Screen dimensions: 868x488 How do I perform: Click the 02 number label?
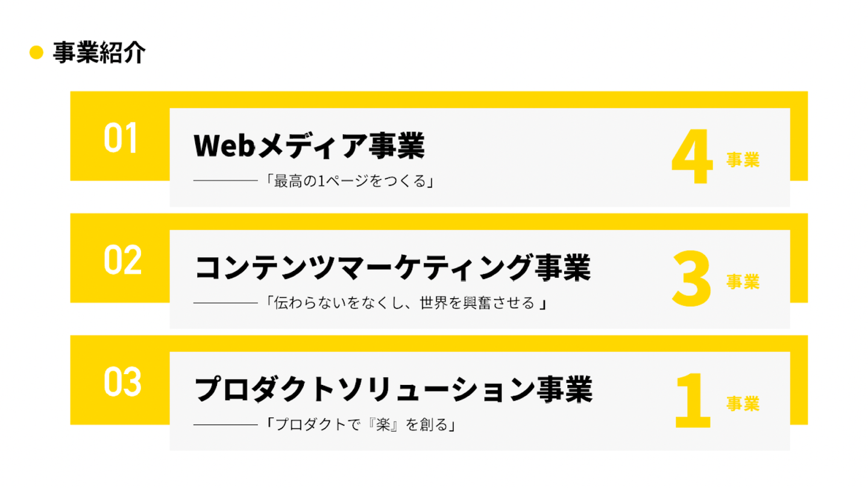click(122, 260)
